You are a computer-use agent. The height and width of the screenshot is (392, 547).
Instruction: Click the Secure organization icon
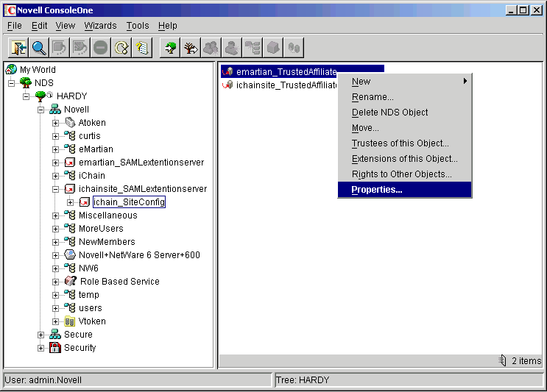55,334
